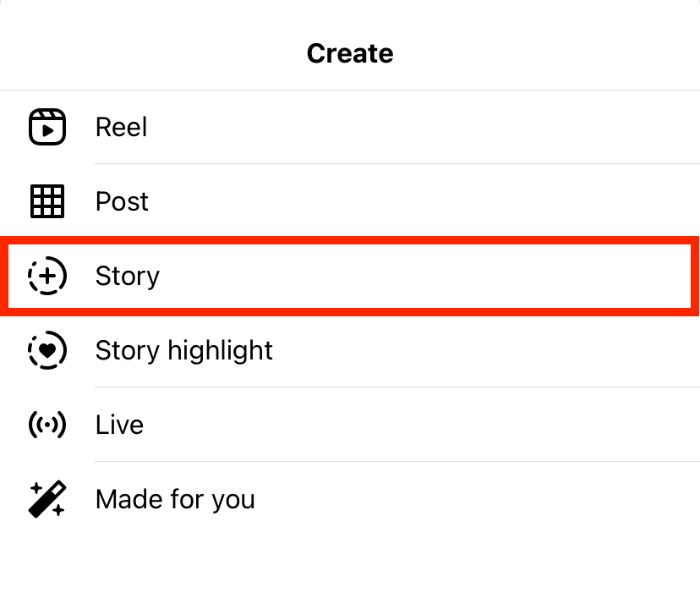This screenshot has width=700, height=609.
Task: Select the Story text label
Action: [128, 277]
